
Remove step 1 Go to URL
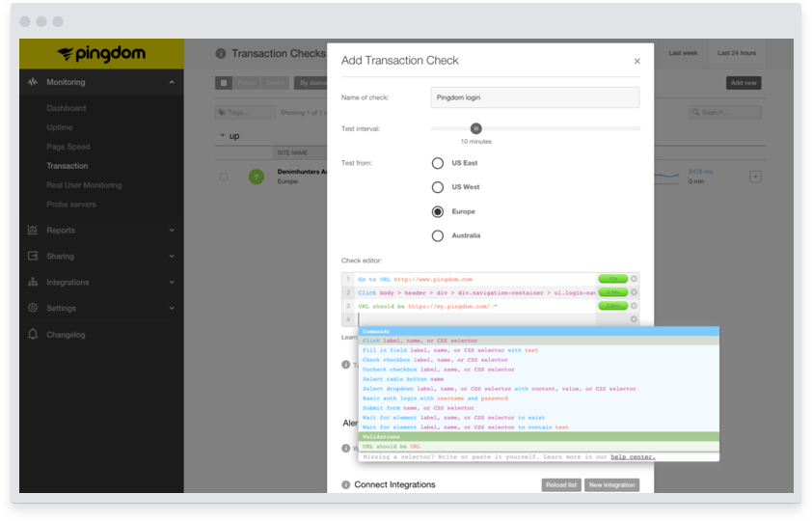click(x=634, y=279)
